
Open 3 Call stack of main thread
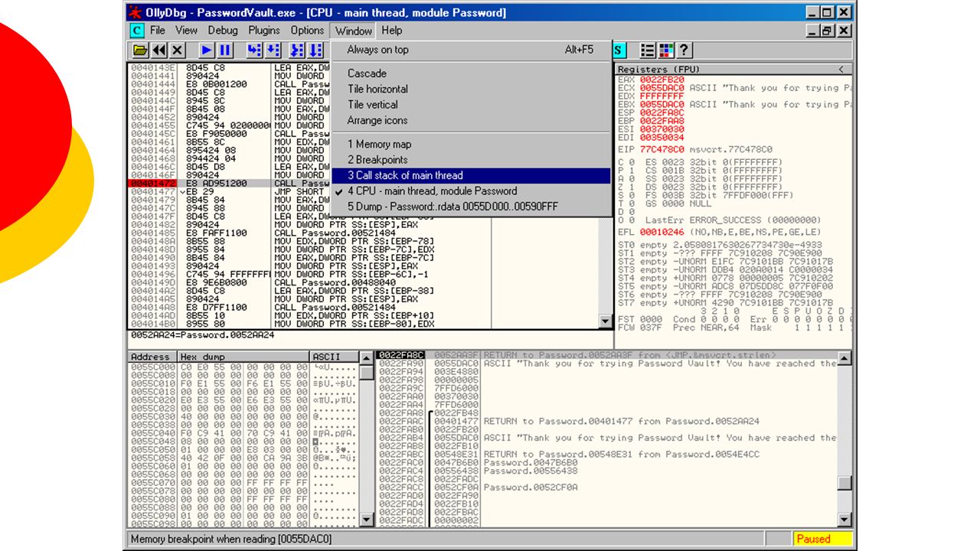tap(471, 175)
